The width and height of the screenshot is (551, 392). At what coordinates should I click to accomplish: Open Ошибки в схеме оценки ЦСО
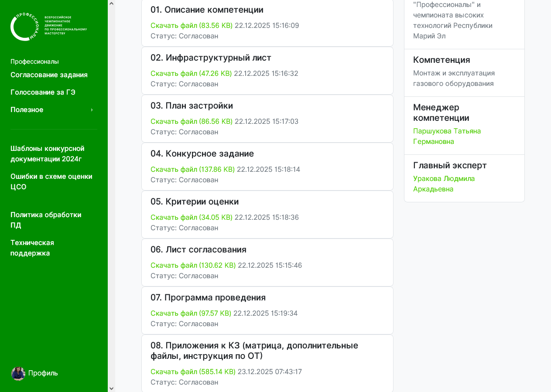[x=51, y=181]
